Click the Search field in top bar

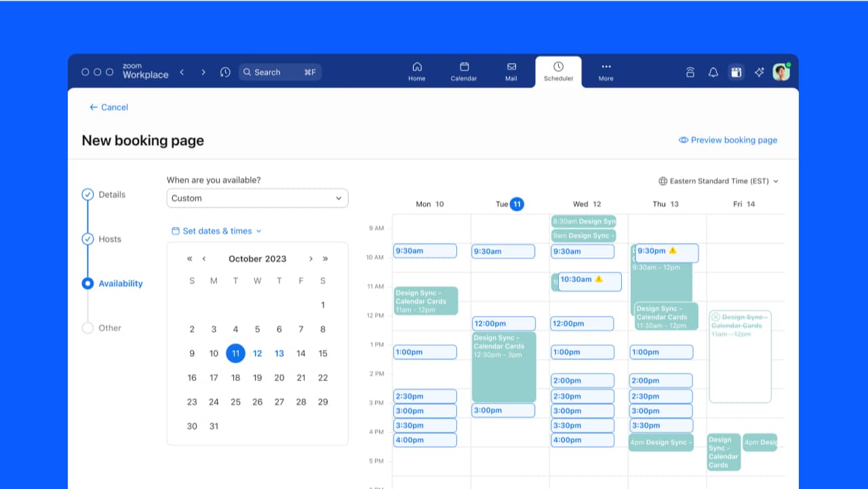click(279, 72)
